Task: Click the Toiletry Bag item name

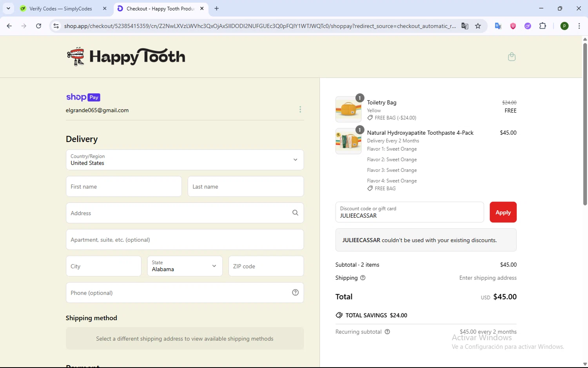Action: click(x=382, y=102)
